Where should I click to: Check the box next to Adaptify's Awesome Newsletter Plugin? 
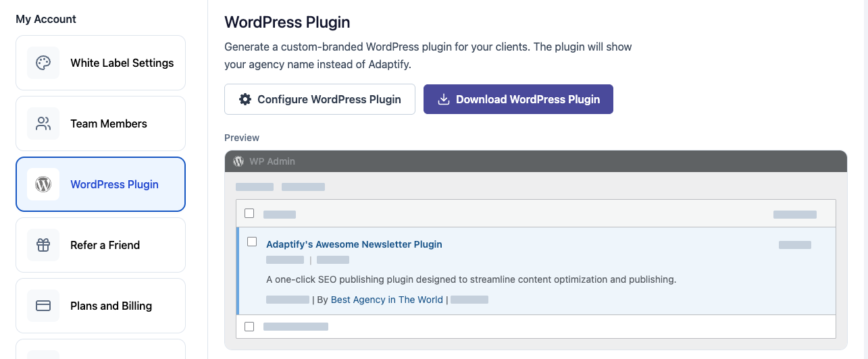click(252, 242)
